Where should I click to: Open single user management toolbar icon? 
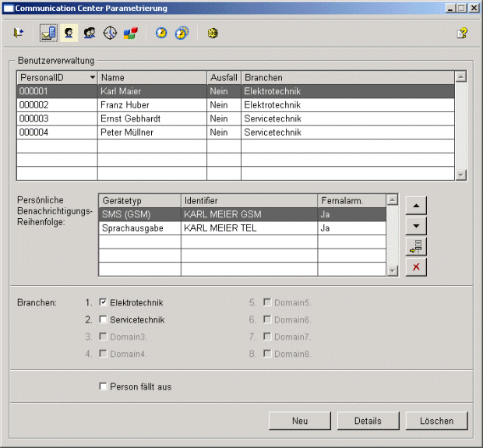[x=69, y=34]
